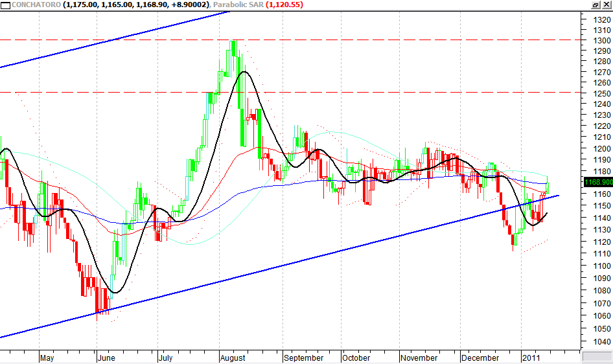Click the 1200 price axis label
The height and width of the screenshot is (364, 613).
coord(602,149)
